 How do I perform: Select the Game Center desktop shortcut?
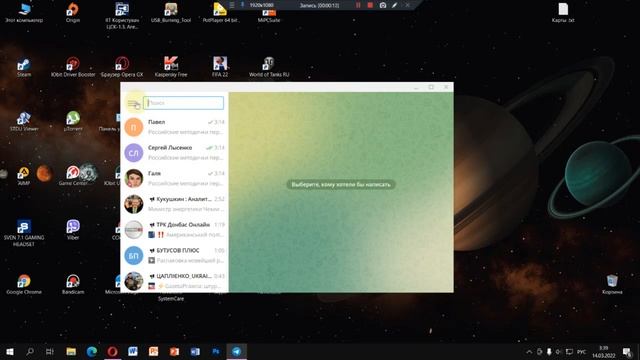pyautogui.click(x=73, y=176)
